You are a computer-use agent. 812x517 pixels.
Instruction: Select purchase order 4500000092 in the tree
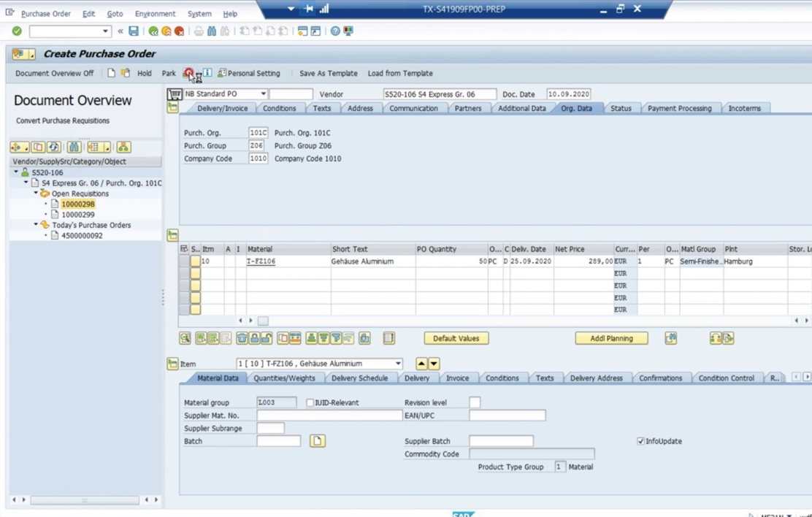82,236
